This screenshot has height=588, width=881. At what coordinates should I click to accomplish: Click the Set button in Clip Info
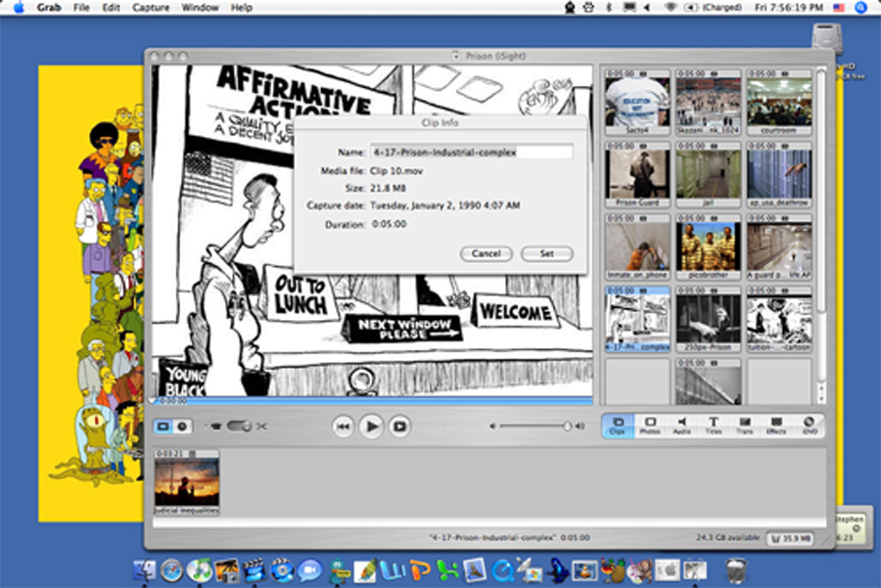[x=546, y=253]
